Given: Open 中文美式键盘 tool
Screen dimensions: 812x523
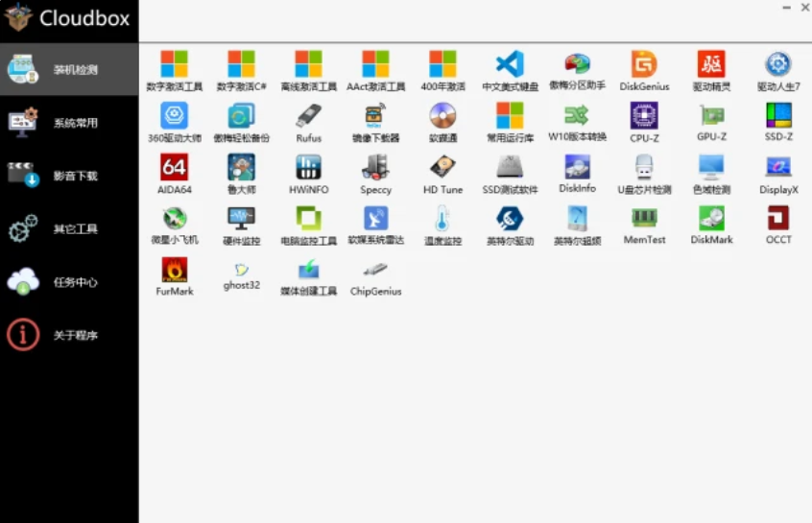Looking at the screenshot, I should 510,71.
